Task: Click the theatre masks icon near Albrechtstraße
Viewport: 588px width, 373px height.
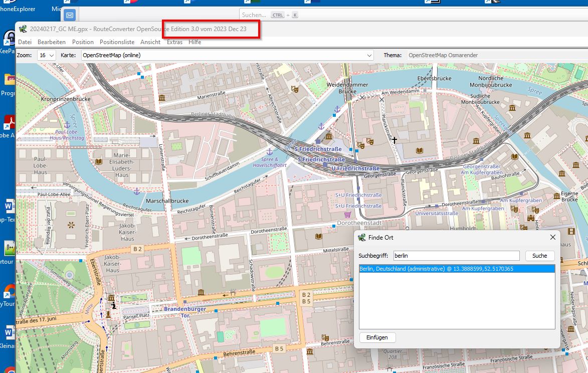Action: [x=295, y=89]
